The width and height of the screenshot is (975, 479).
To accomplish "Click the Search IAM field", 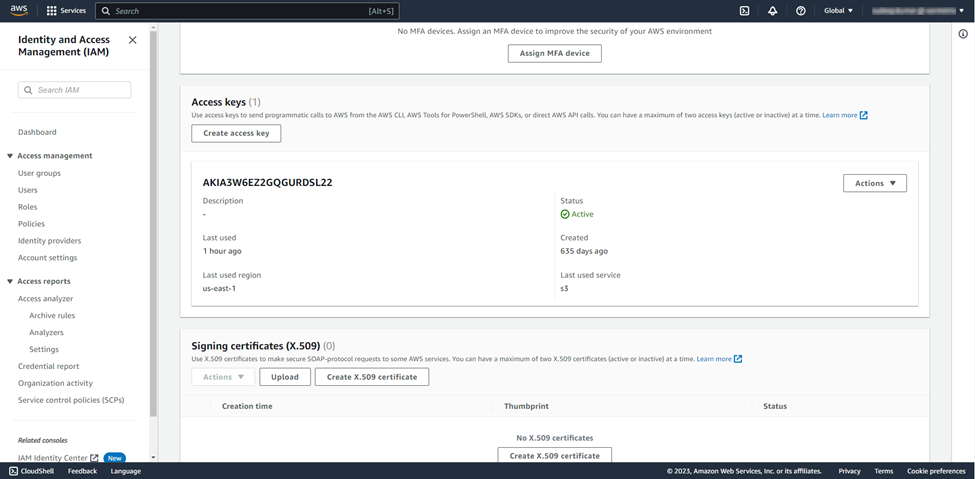I will coord(75,90).
